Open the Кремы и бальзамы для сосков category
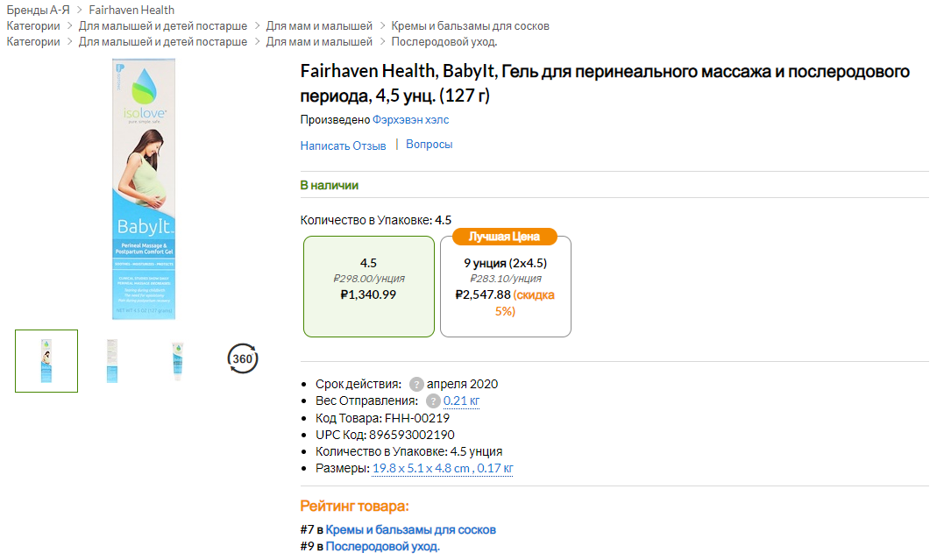The image size is (930, 560). coord(471,26)
